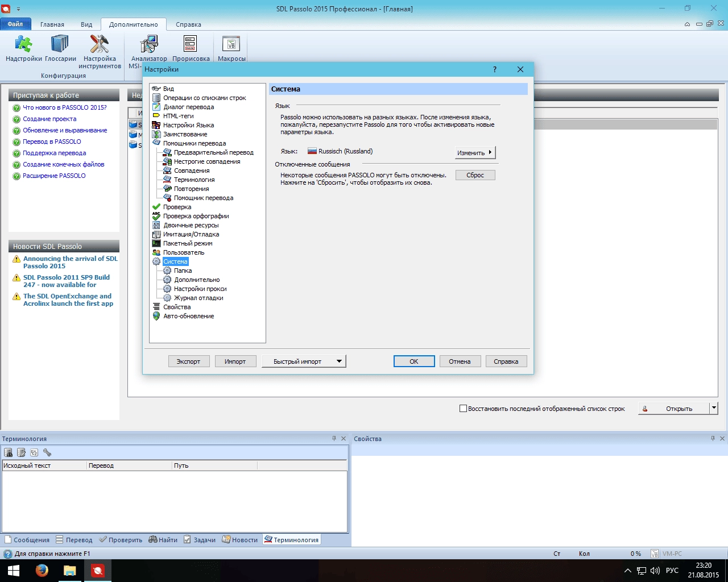The image size is (728, 582).
Task: Open link Что нового в PASSOLO 2015?
Action: [65, 107]
